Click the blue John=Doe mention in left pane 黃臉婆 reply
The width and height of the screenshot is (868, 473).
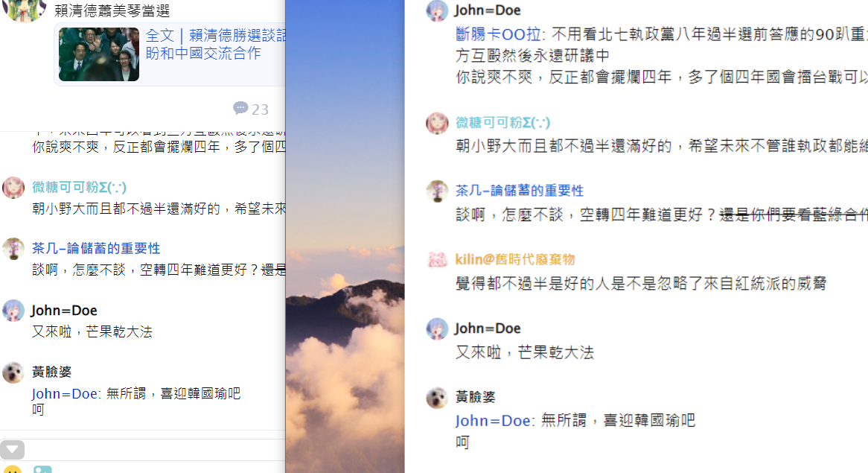(x=65, y=394)
